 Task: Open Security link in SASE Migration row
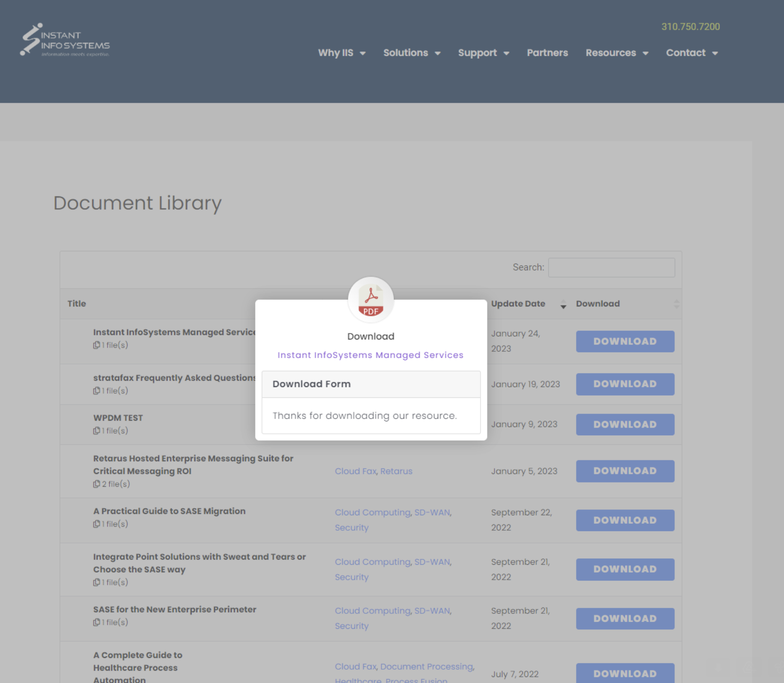(352, 528)
